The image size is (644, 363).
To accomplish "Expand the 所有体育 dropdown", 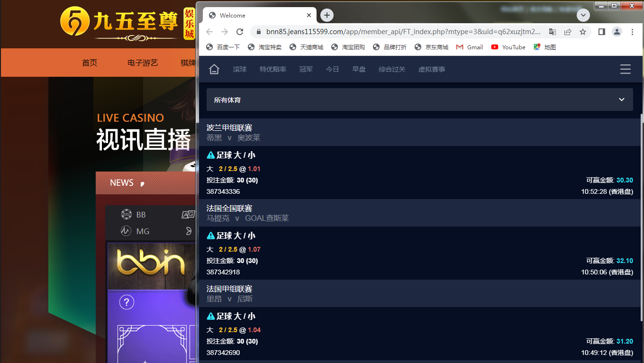I will 420,100.
